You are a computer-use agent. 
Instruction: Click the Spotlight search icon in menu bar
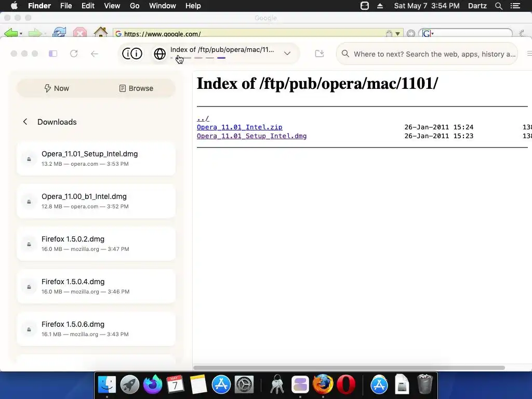tap(499, 6)
